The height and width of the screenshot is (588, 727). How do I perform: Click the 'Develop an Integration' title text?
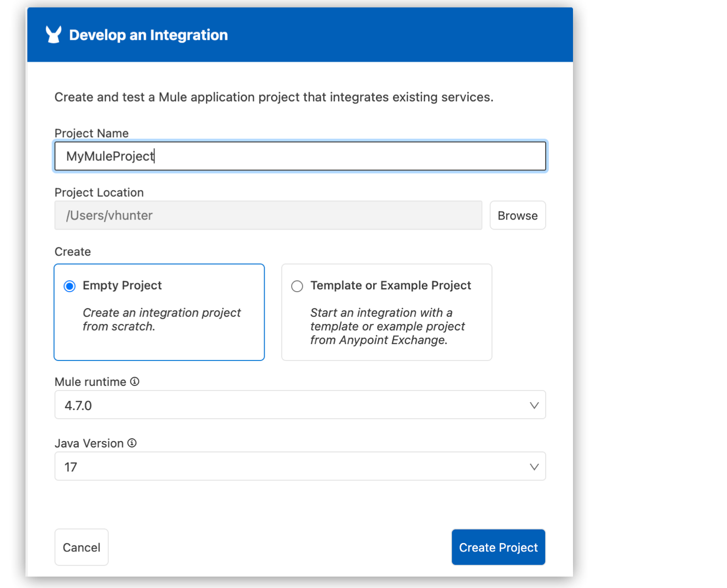click(x=148, y=35)
